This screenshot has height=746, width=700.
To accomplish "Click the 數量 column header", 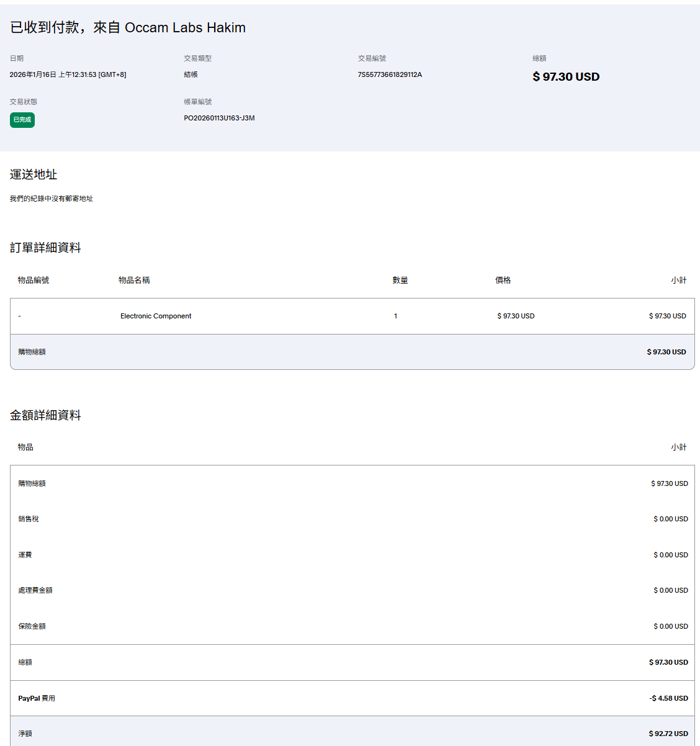I will click(400, 281).
